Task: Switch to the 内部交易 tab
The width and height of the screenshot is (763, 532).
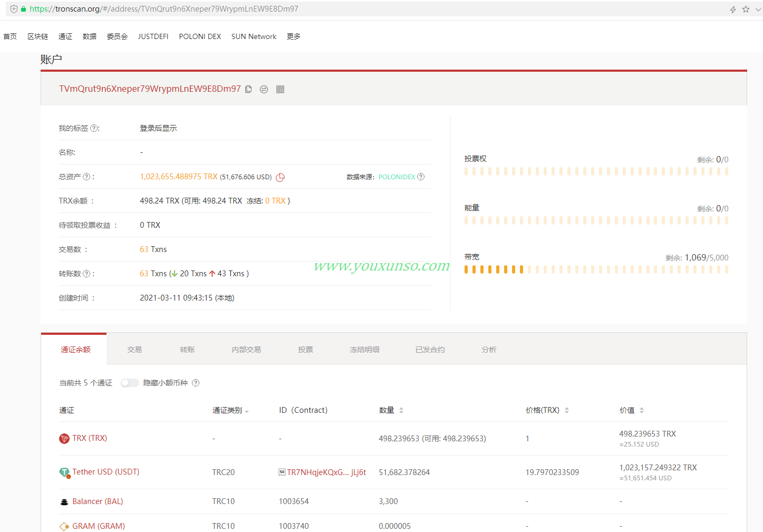Action: pos(246,350)
